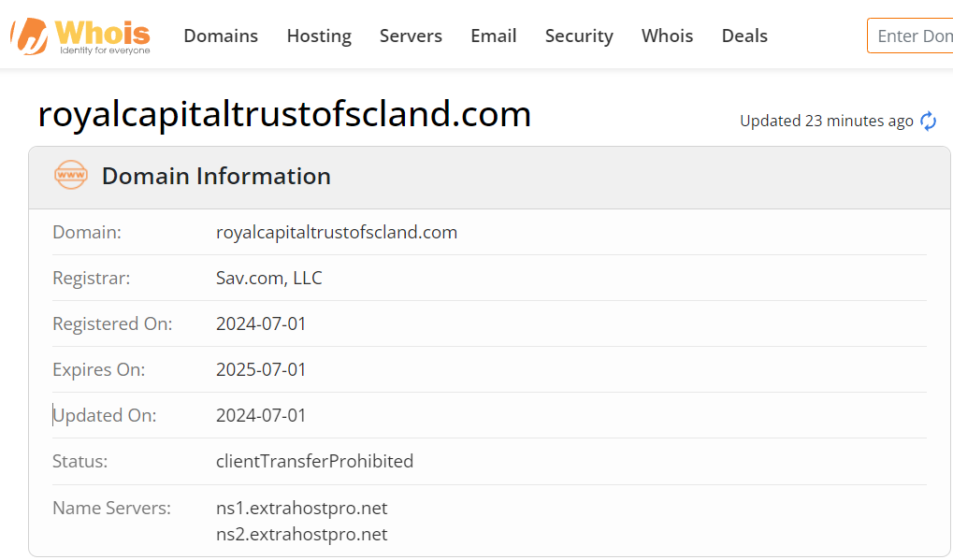Open the Deals menu
Screen dimensions: 953x560
click(744, 36)
